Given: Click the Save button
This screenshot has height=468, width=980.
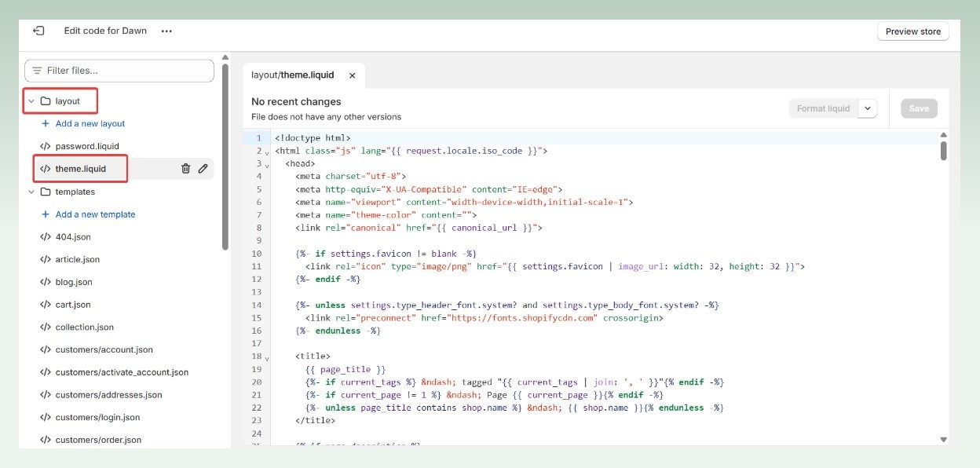Looking at the screenshot, I should click(919, 108).
